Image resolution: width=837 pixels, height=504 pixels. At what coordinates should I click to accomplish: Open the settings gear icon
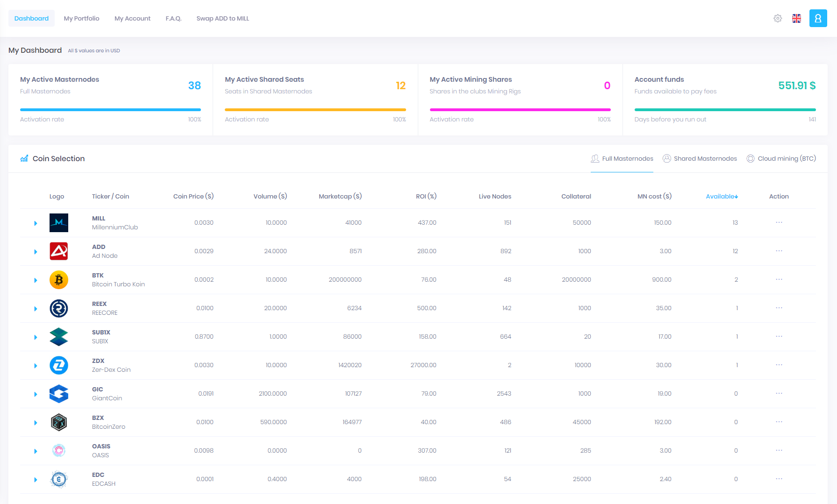pyautogui.click(x=777, y=18)
